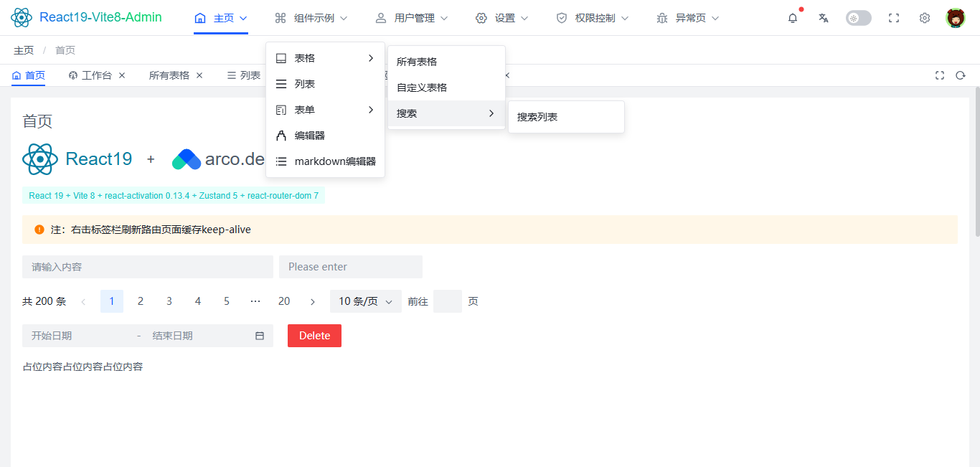Expand the 用户管理 menu chevron
Image resolution: width=980 pixels, height=467 pixels.
(444, 18)
